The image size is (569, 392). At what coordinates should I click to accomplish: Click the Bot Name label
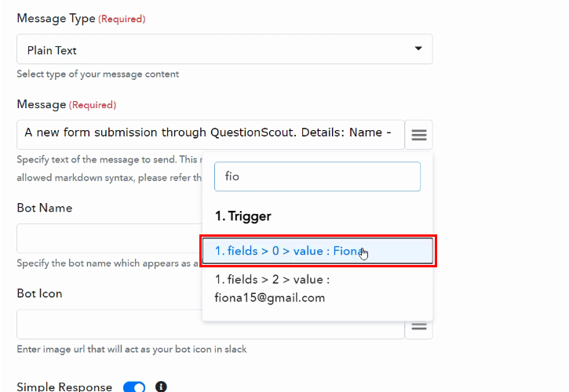pos(45,208)
